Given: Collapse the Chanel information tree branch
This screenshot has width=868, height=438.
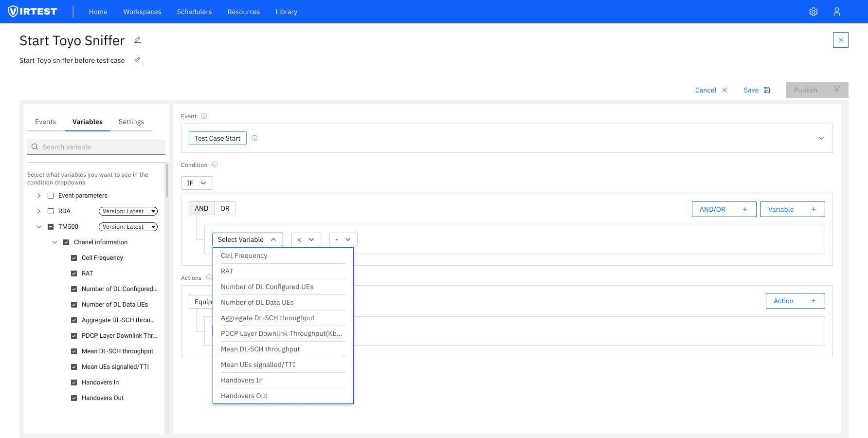Looking at the screenshot, I should [x=54, y=242].
